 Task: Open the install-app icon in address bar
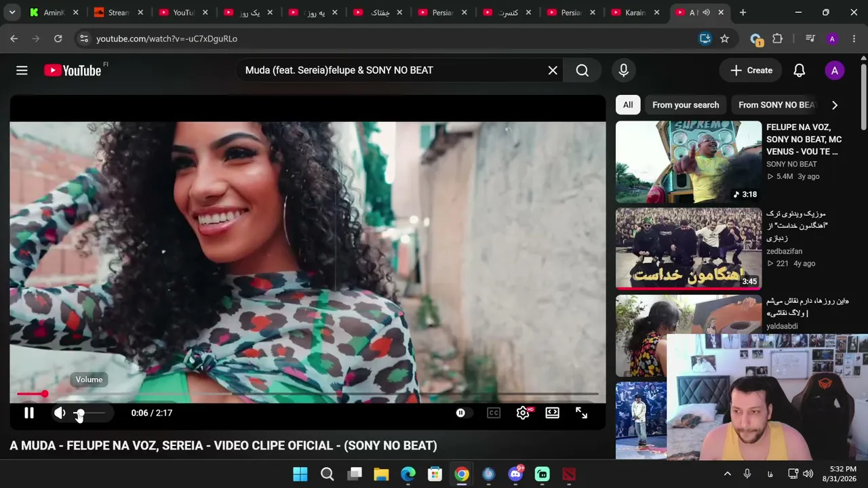705,39
